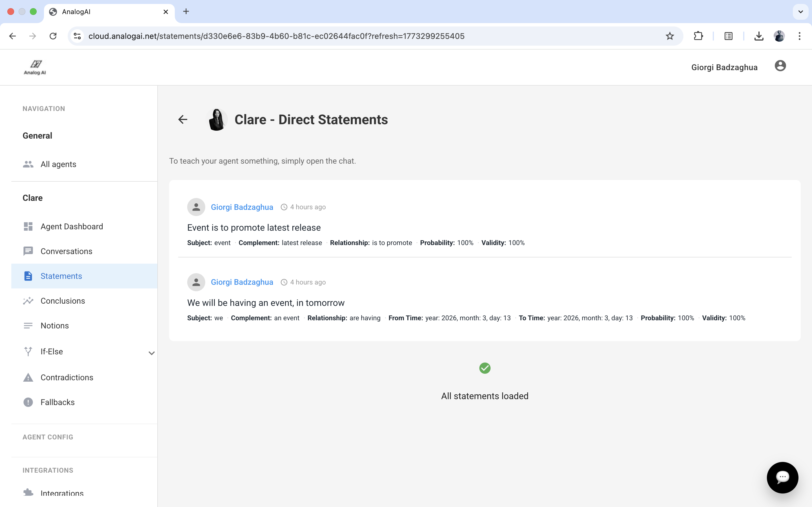
Task: Open the Chrome three-dot menu
Action: (x=799, y=36)
